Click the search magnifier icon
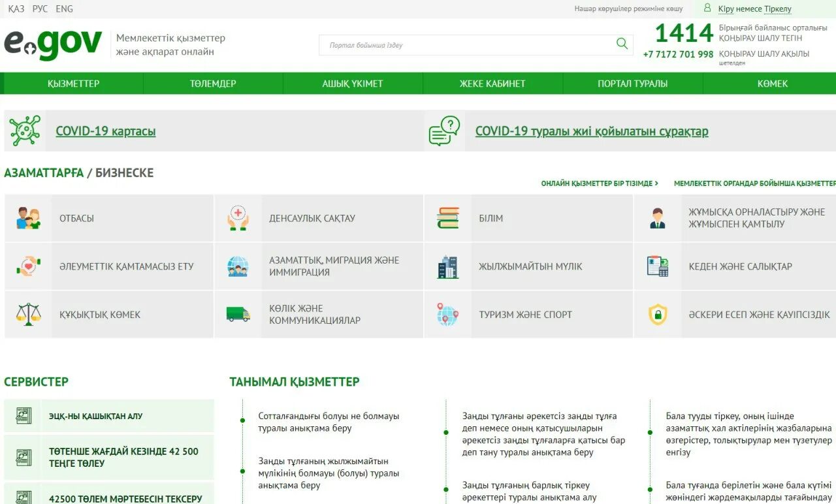Viewport: 836px width, 504px height. 622,44
